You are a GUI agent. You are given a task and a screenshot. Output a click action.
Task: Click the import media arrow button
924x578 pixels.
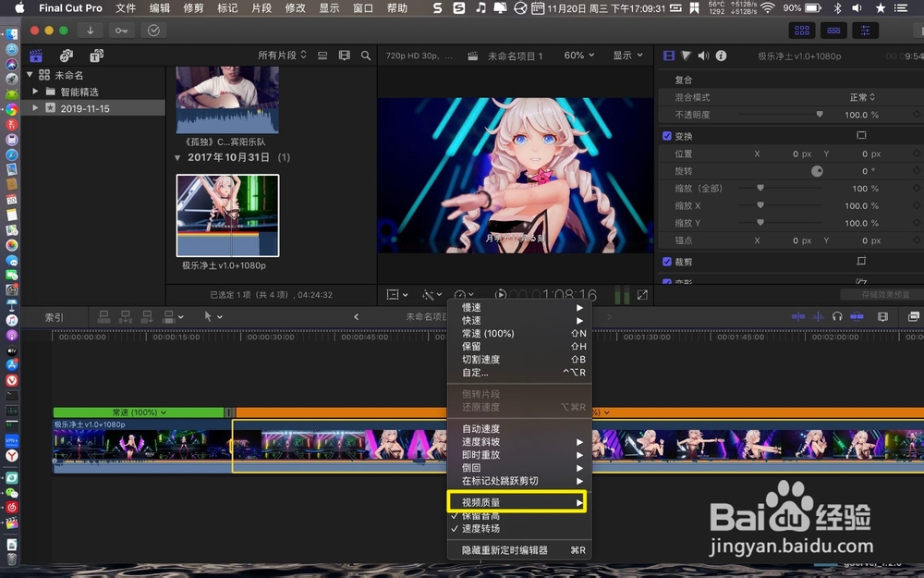click(91, 31)
